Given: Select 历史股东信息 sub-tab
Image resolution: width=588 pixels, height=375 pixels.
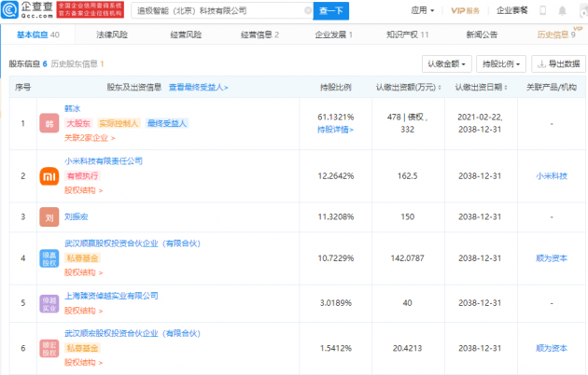Looking at the screenshot, I should click(77, 64).
